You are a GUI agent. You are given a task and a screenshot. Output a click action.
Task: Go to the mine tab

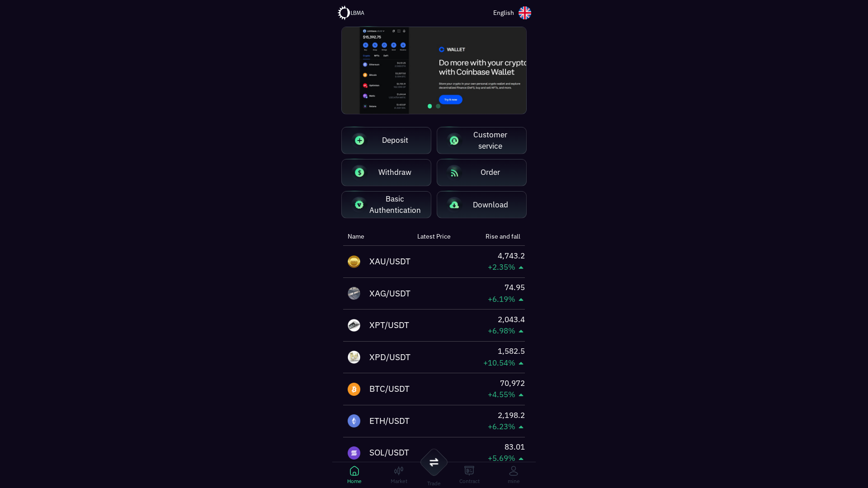point(513,474)
